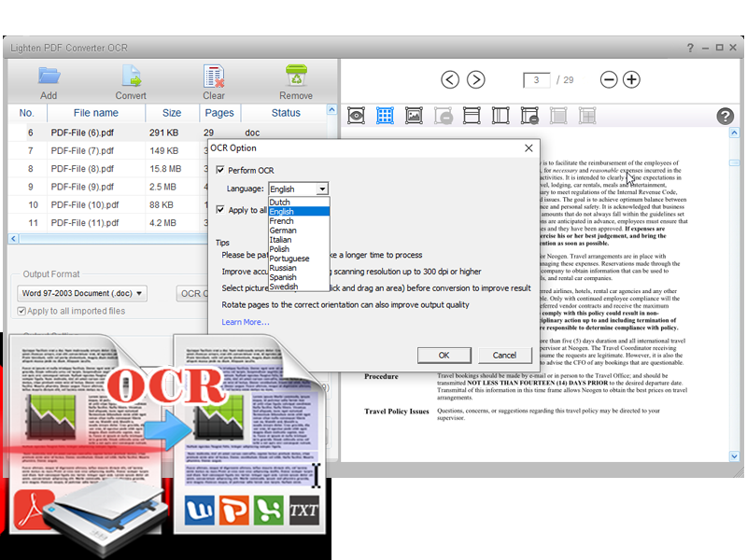Toggle Apply to all imported files
This screenshot has height=560, width=747.
coord(21,311)
